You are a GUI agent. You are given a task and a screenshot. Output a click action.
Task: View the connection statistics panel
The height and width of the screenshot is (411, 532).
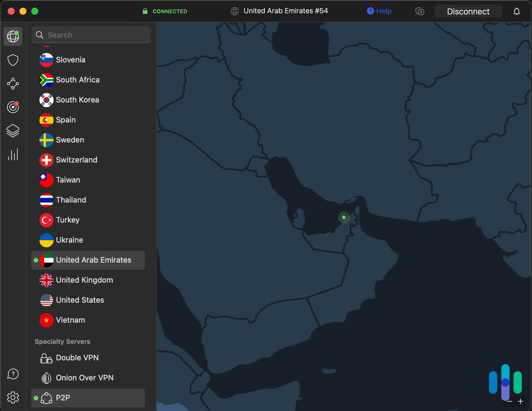click(x=13, y=154)
